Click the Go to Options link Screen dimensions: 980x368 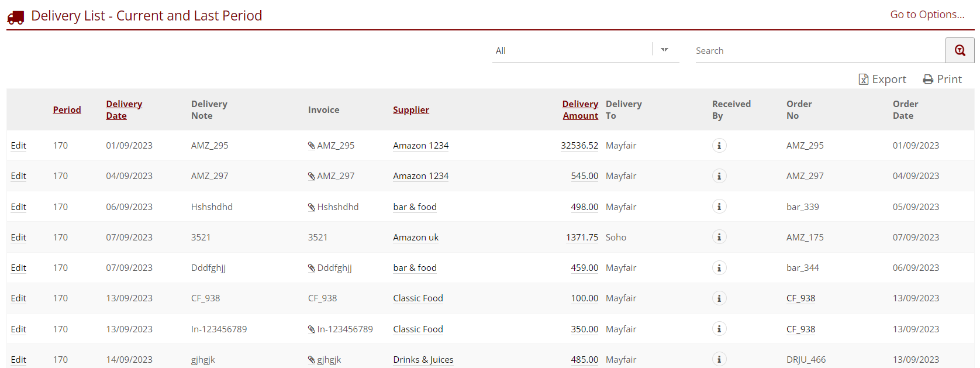pyautogui.click(x=927, y=15)
